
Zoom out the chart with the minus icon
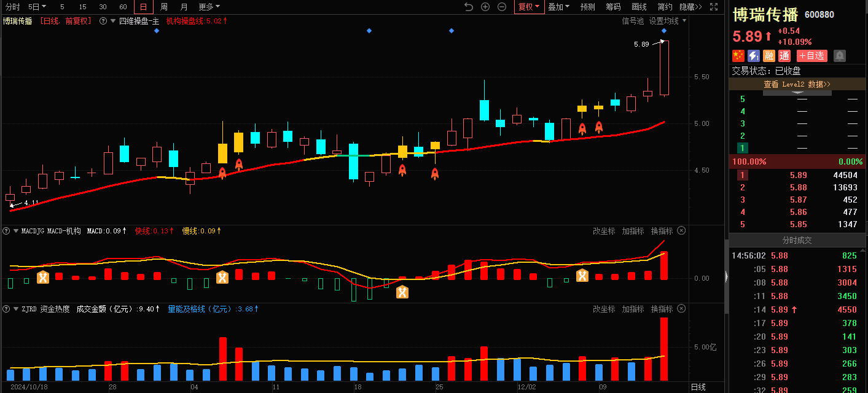coord(502,7)
